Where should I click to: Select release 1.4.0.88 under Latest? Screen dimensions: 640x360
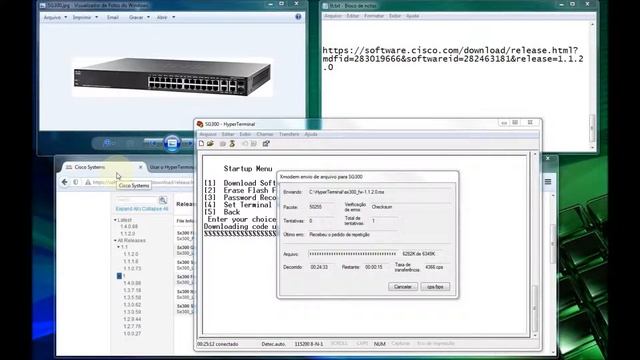point(129,227)
